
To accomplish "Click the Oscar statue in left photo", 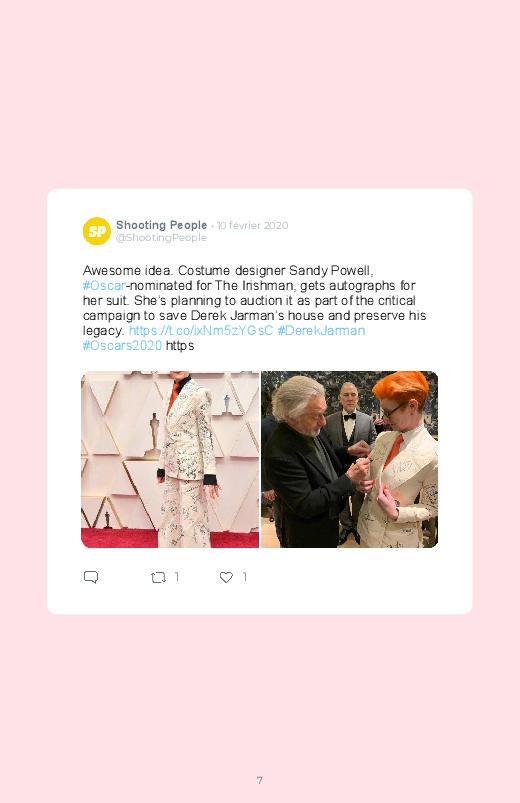I will coord(153,435).
